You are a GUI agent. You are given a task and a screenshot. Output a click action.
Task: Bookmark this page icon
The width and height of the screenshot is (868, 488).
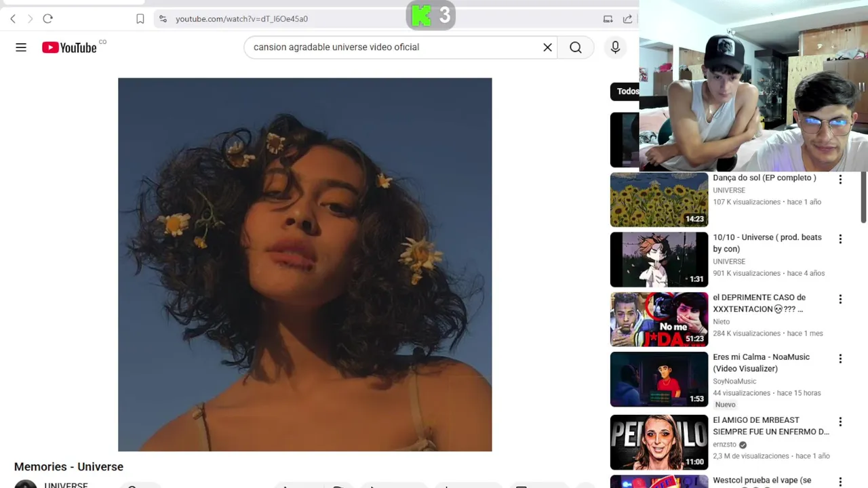[140, 19]
